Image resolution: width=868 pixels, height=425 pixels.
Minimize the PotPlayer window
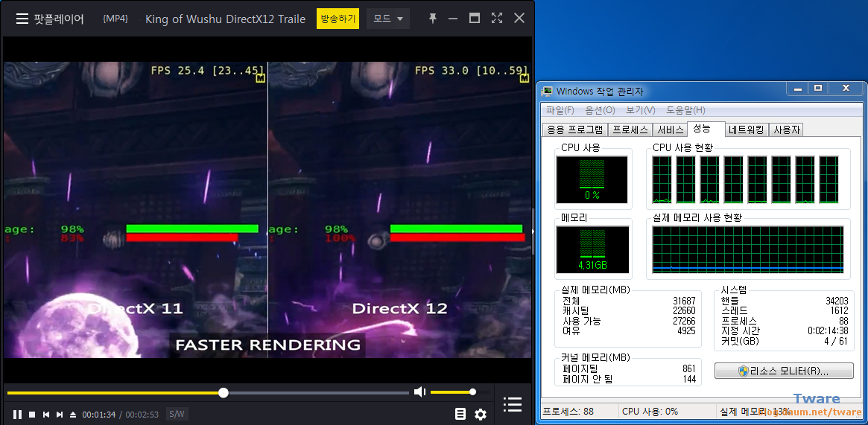click(x=453, y=19)
